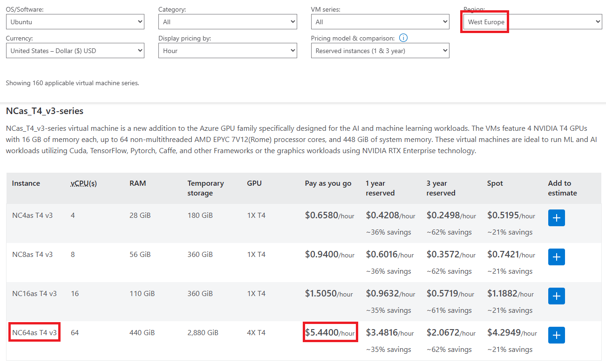
Task: Click the 28 GiB RAM value
Action: click(140, 216)
